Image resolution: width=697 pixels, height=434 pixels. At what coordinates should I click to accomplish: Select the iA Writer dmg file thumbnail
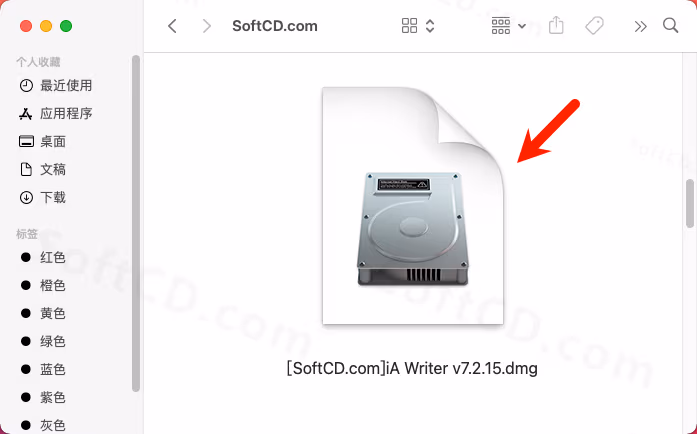[x=413, y=206]
